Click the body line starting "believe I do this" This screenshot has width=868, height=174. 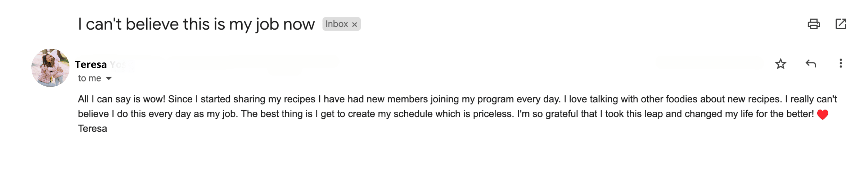coord(445,114)
